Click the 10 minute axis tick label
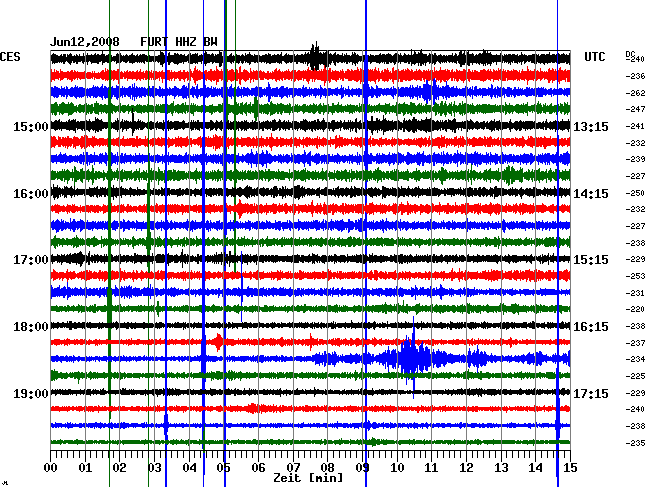 (x=397, y=468)
